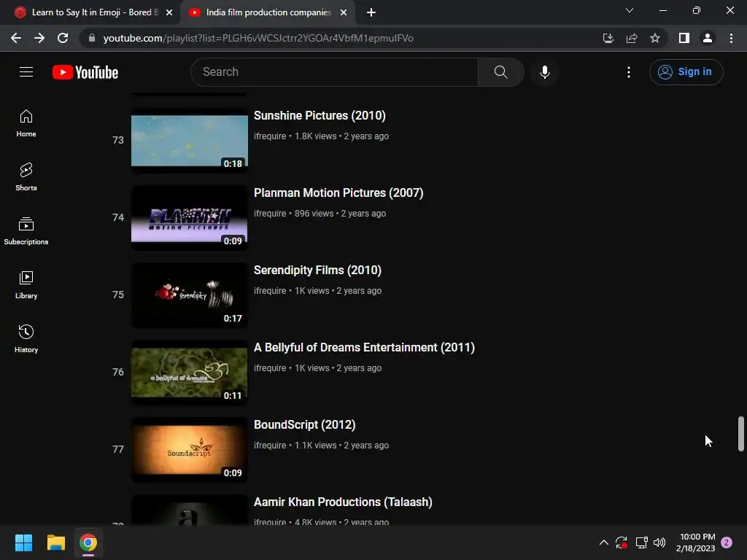Image resolution: width=747 pixels, height=560 pixels.
Task: Go to the YouTube logo home page
Action: (85, 72)
